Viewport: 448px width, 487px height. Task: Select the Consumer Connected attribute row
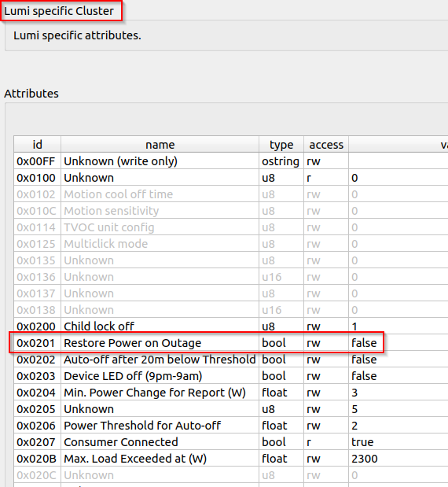231,441
